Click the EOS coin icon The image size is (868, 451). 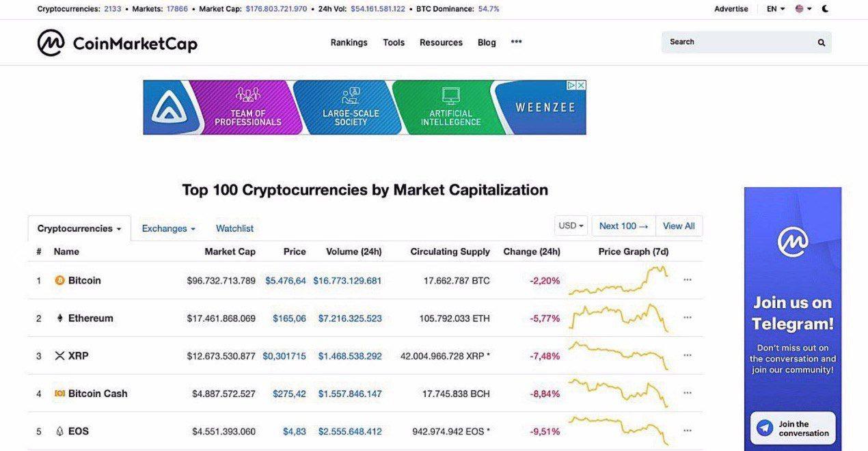point(59,431)
